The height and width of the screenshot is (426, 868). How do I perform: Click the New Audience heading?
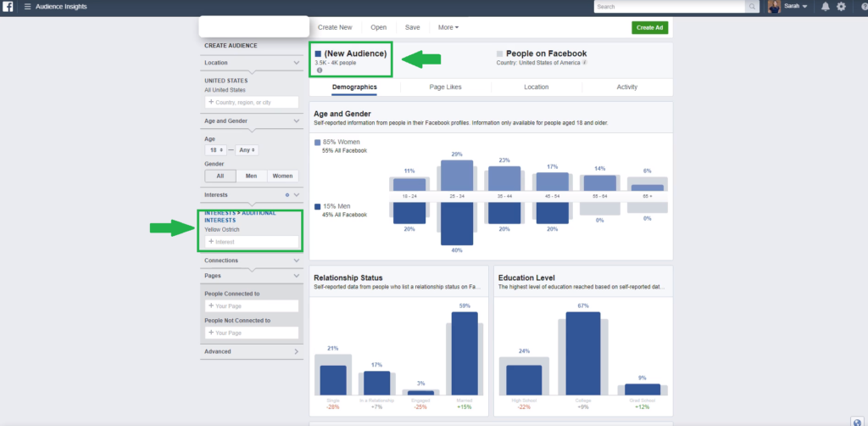coord(355,53)
